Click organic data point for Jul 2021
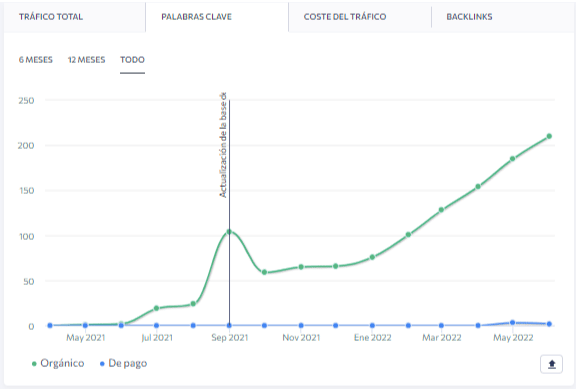The image size is (576, 389). pos(156,308)
